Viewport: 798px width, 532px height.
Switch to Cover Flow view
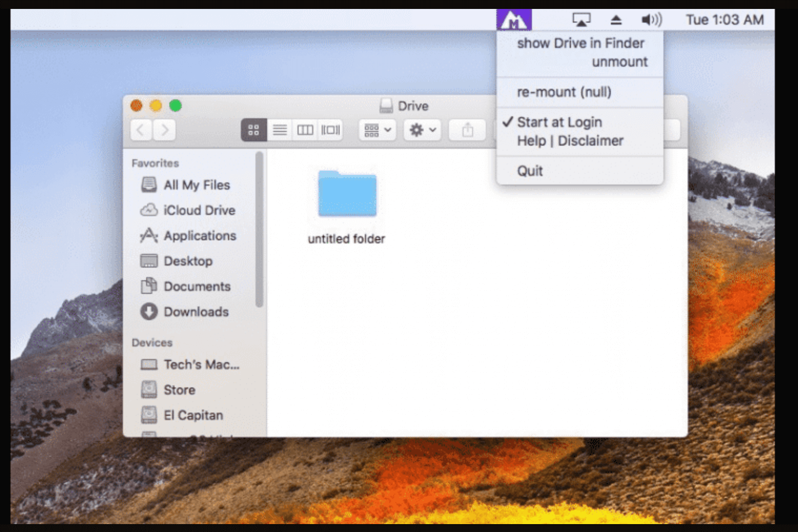[x=330, y=129]
